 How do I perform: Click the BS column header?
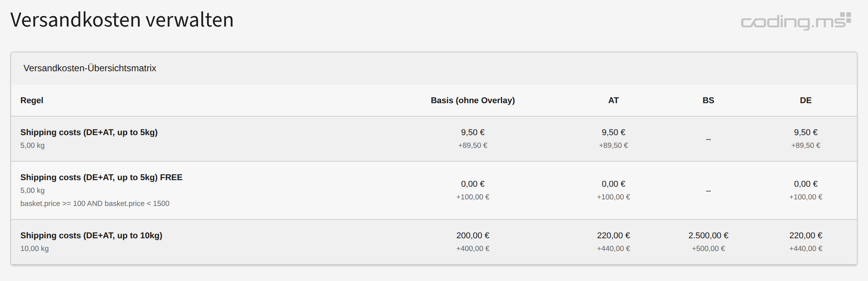click(x=708, y=100)
